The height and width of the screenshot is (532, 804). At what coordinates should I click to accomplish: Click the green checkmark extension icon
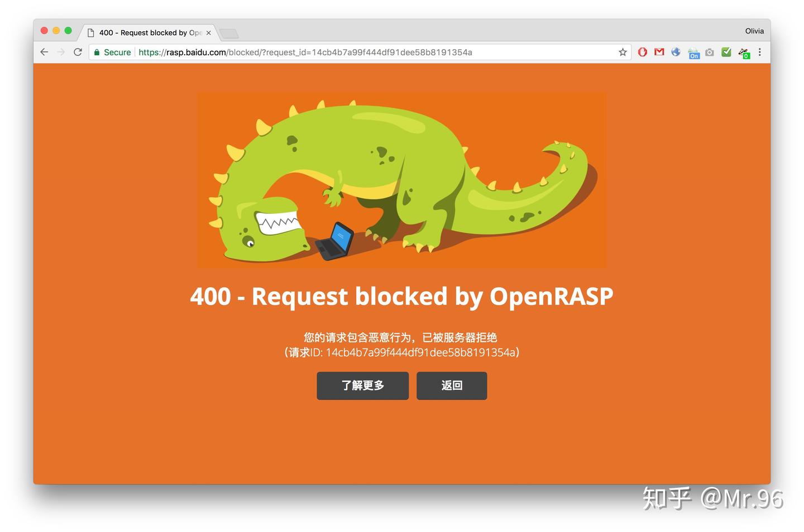click(x=726, y=52)
